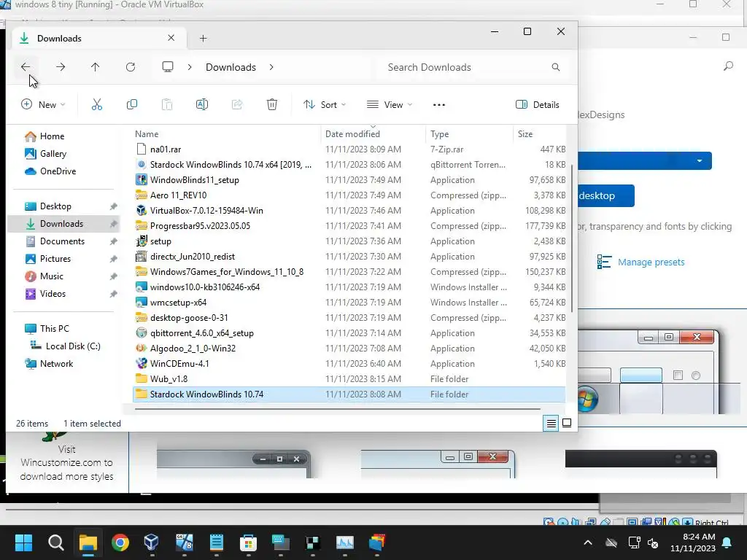Click the search magnifier in Search Downloads
Image resolution: width=747 pixels, height=560 pixels.
tap(555, 67)
